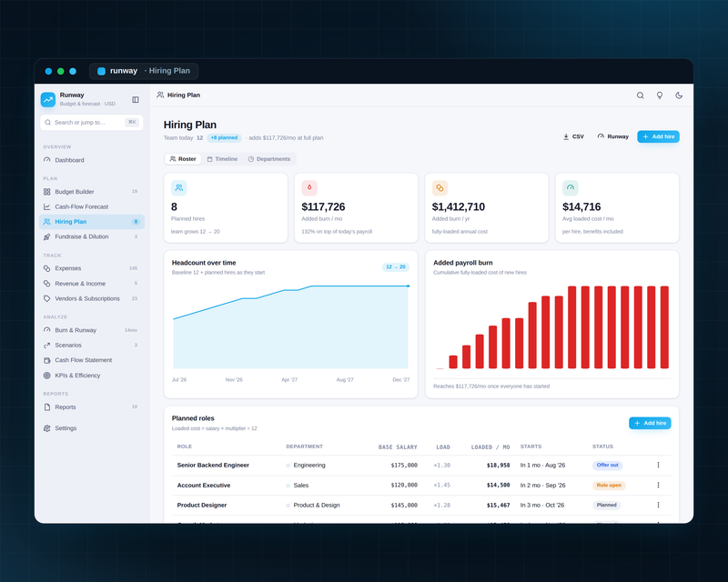Screen dimensions: 728x582
Task: Click the LOADED / MO column header
Action: [x=490, y=447]
